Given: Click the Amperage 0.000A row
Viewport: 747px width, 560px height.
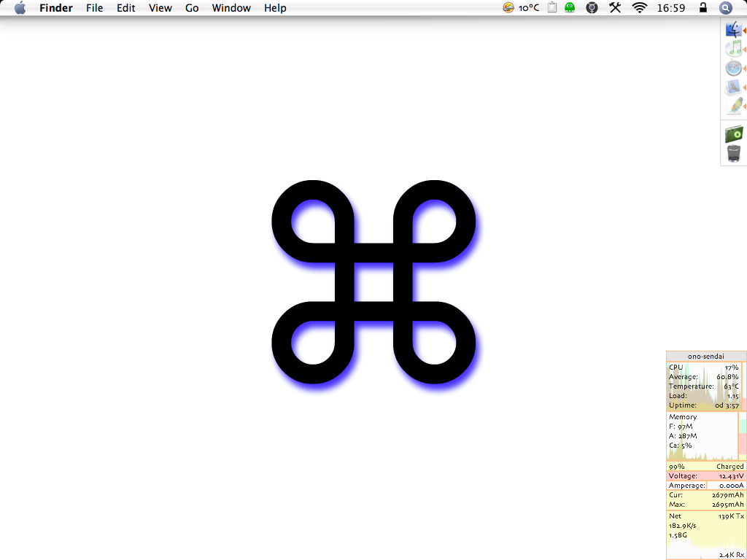Looking at the screenshot, I should [706, 485].
